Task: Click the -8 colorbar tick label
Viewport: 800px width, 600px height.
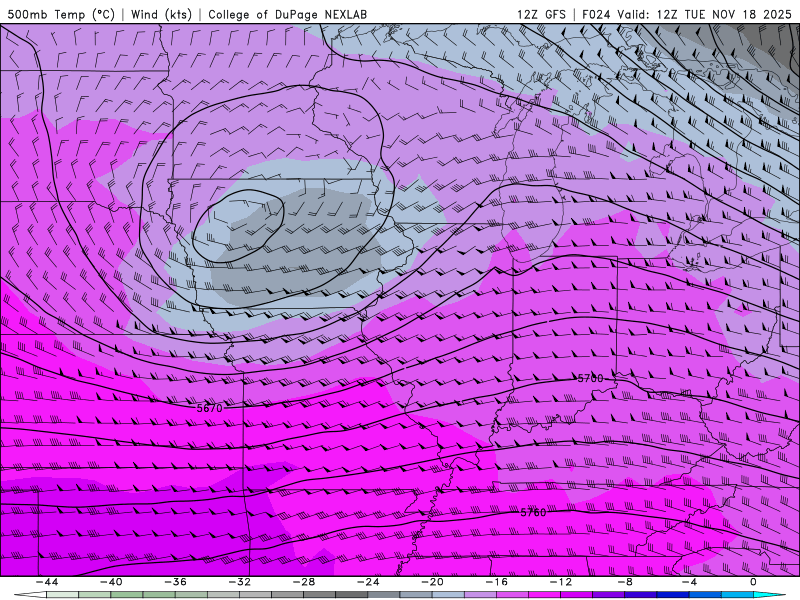Action: [x=625, y=582]
